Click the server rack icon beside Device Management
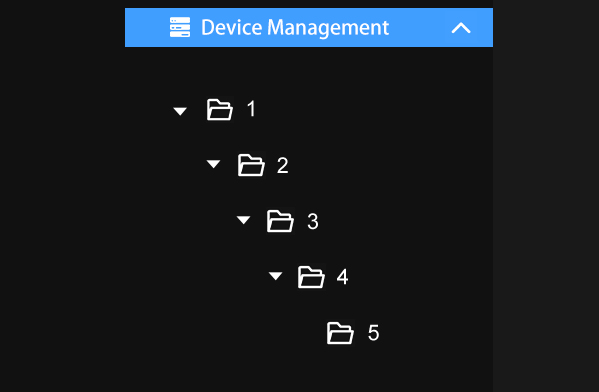 (180, 27)
